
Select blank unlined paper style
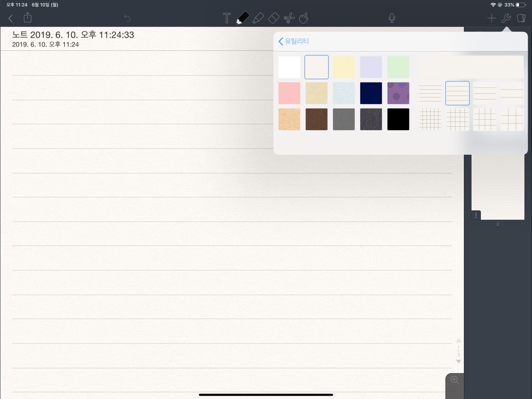(x=471, y=67)
